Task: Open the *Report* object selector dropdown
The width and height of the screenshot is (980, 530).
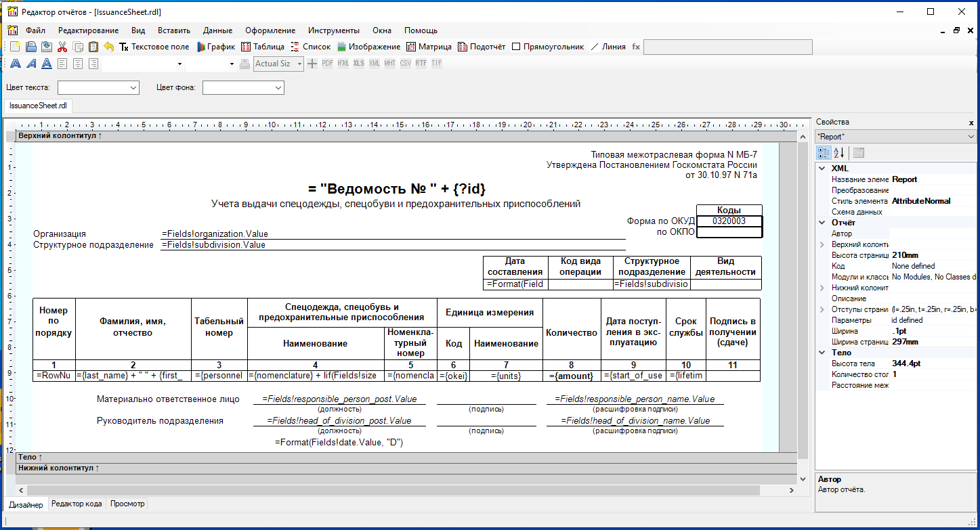Action: click(x=973, y=137)
